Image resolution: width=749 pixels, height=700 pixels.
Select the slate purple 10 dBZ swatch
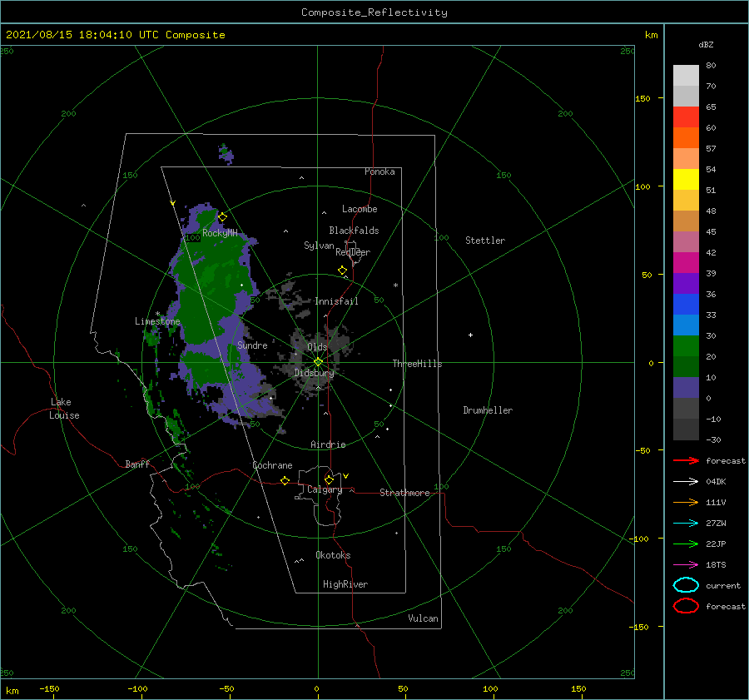(686, 388)
